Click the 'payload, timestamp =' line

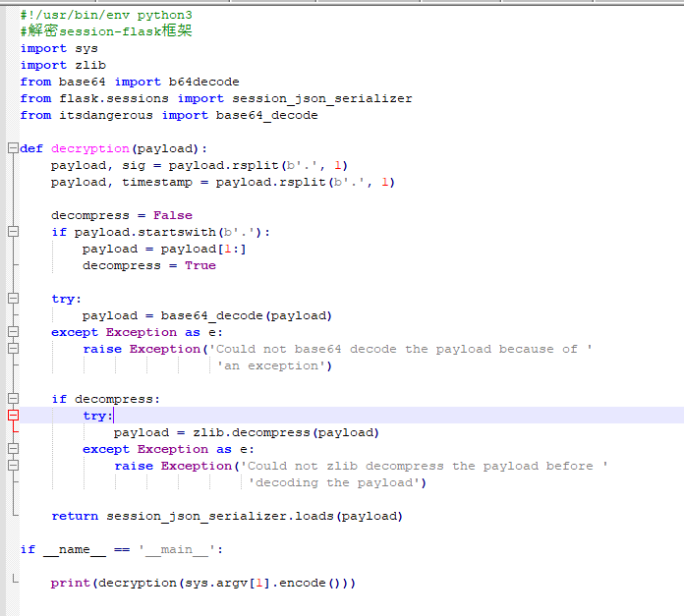point(222,182)
